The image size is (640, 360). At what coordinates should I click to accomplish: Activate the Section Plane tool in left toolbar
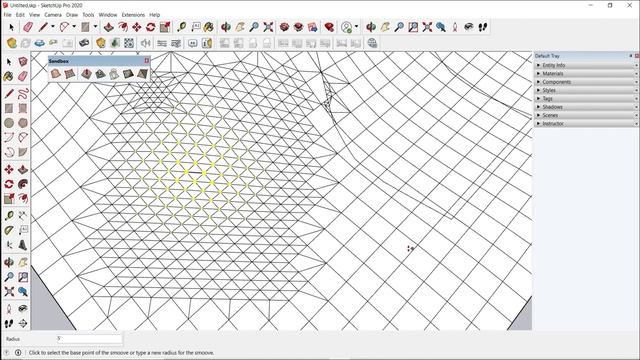coord(23,323)
